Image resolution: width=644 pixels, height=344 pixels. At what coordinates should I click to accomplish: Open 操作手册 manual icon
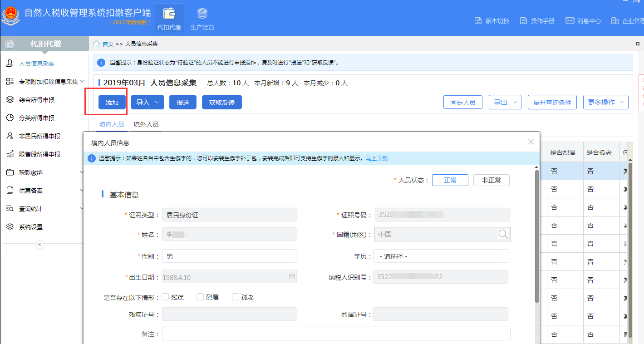[x=523, y=21]
